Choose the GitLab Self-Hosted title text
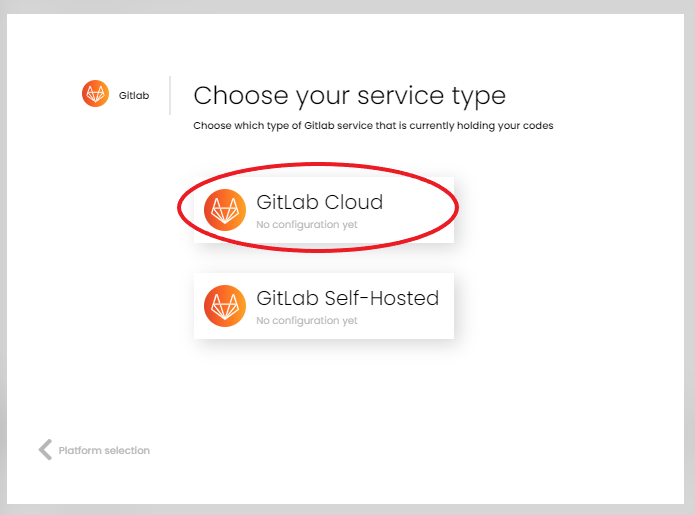695x515 pixels. [x=347, y=298]
